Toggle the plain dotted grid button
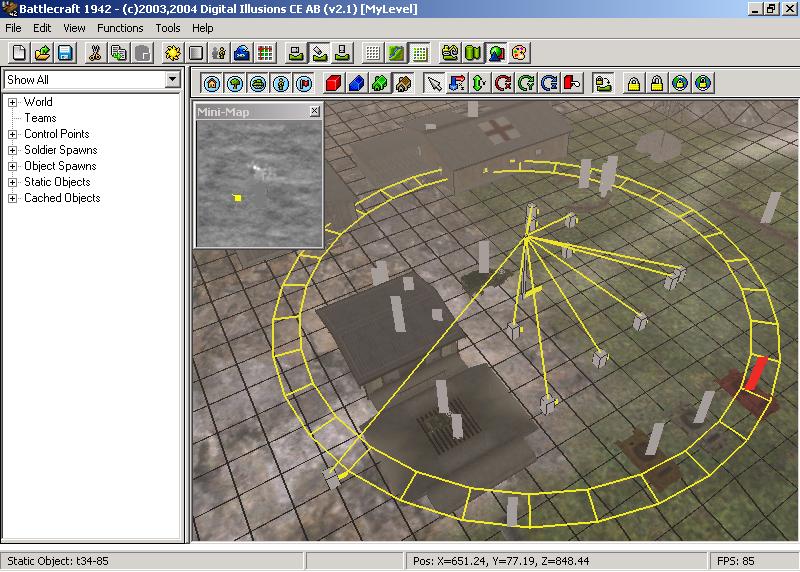This screenshot has height=572, width=800. pos(373,53)
